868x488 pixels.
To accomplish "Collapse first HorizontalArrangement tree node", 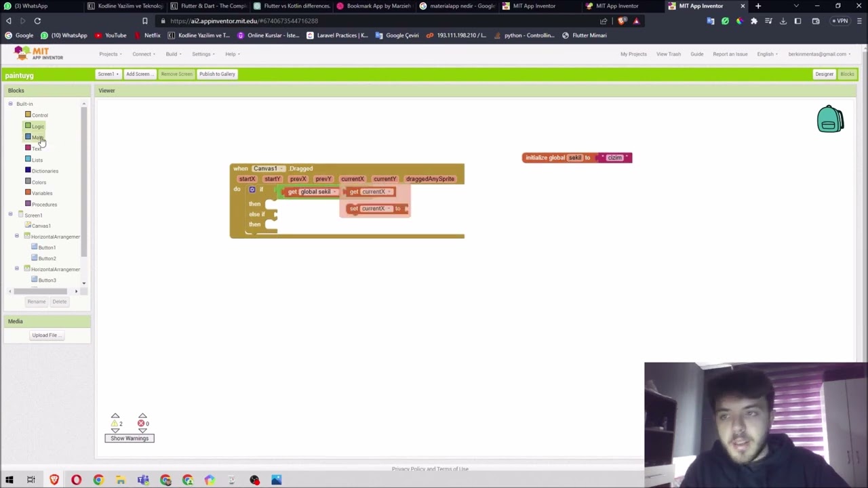I will (x=17, y=237).
